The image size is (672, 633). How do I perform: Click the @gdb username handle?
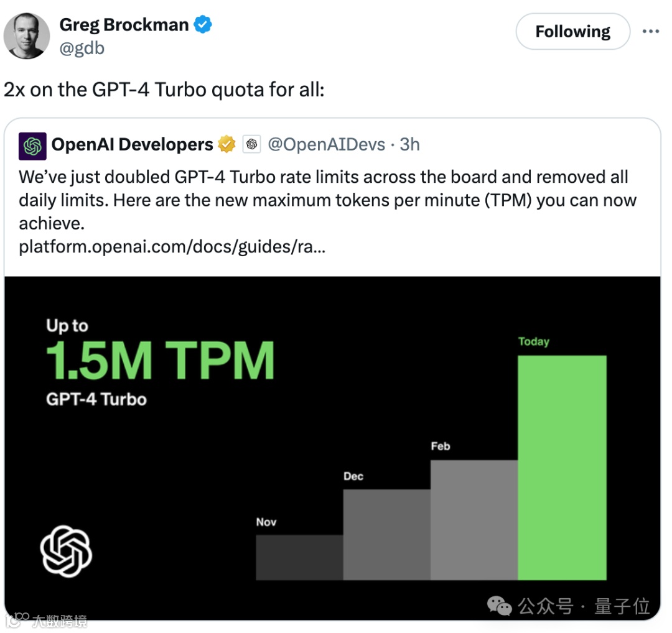pyautogui.click(x=82, y=48)
